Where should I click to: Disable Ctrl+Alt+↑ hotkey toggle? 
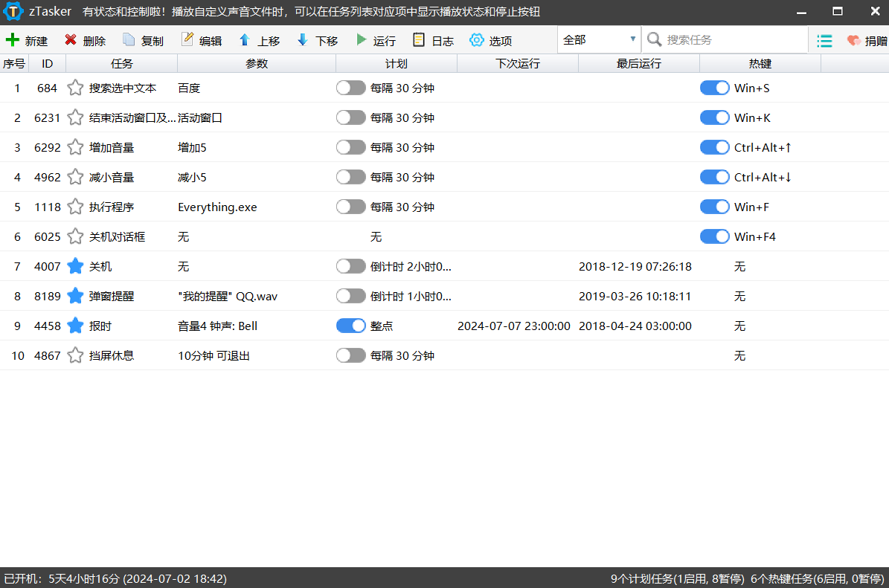pos(714,147)
